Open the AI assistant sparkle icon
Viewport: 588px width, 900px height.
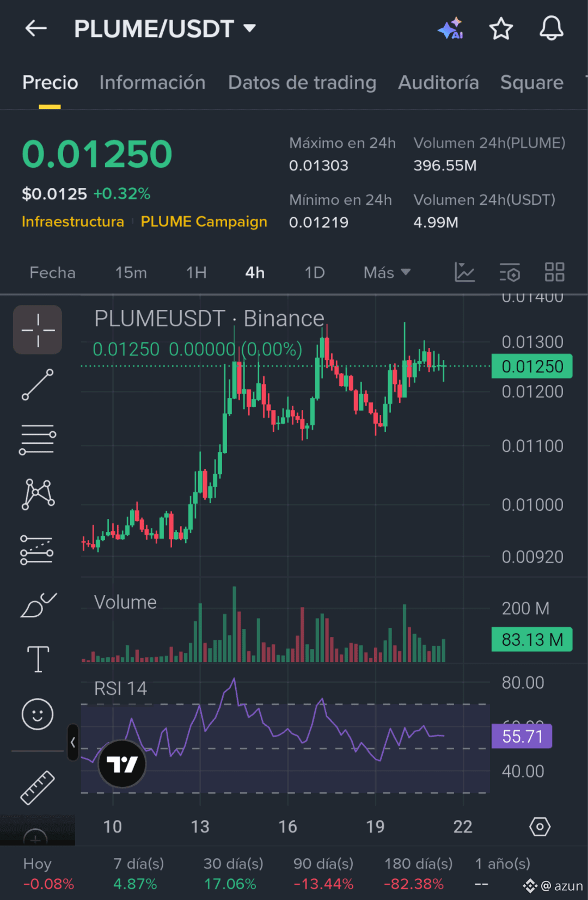pyautogui.click(x=451, y=28)
